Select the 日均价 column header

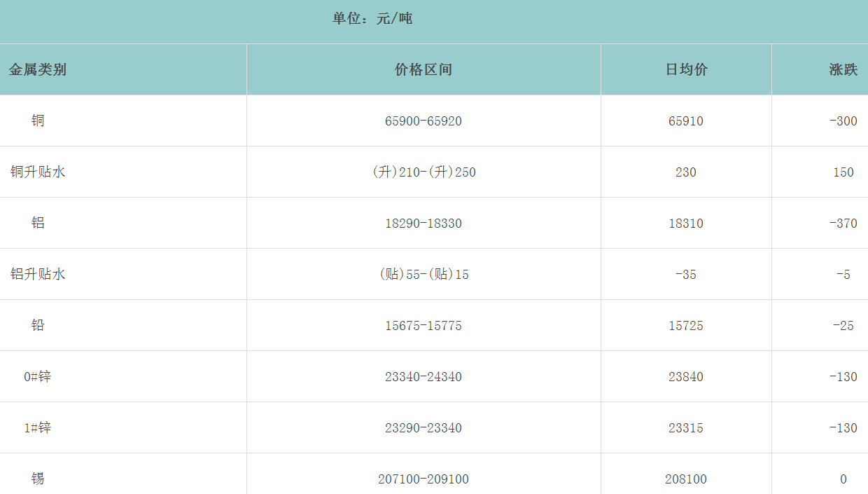click(x=686, y=69)
